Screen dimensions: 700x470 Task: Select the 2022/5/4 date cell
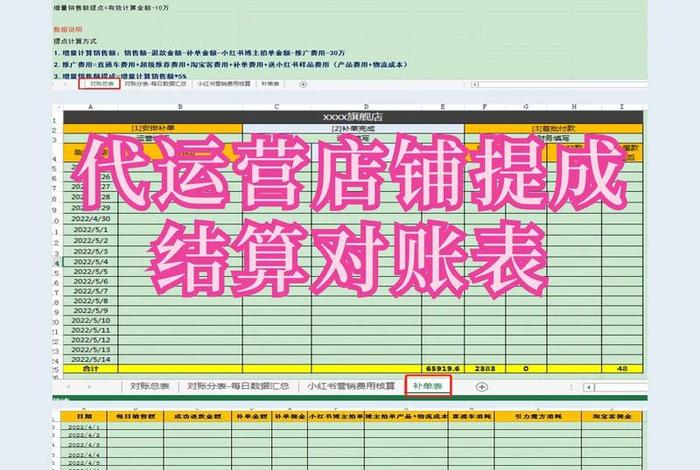click(91, 262)
